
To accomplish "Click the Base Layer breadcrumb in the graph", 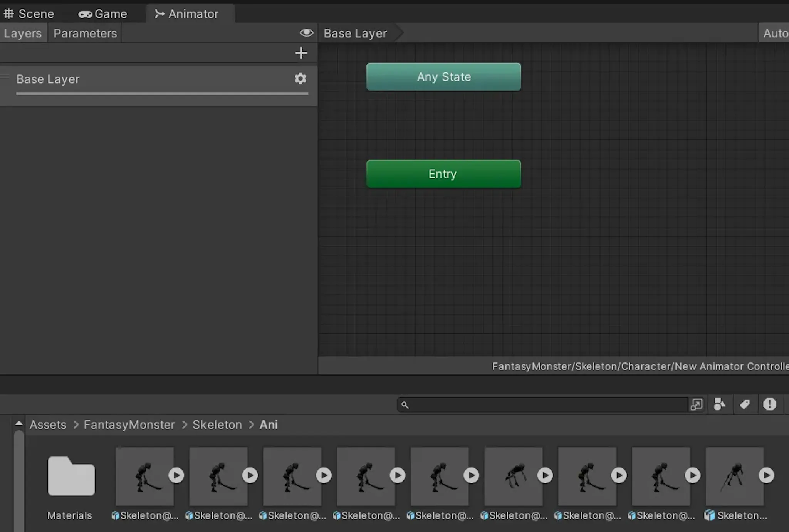I will [355, 33].
